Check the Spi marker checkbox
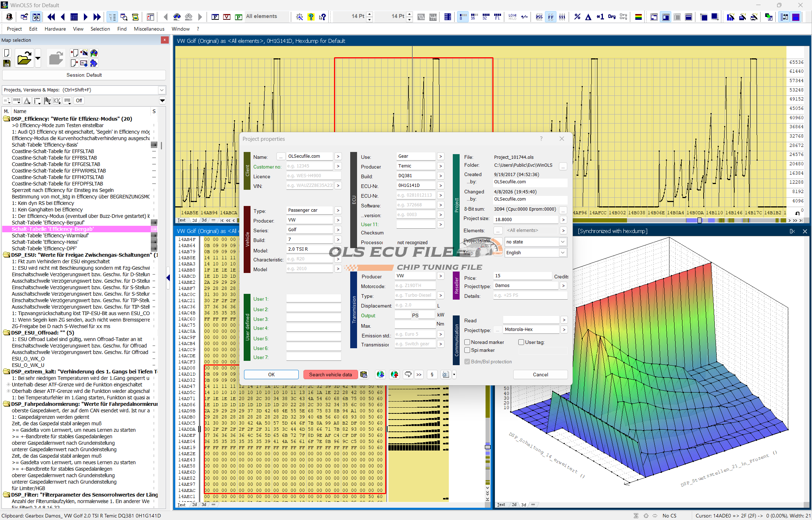Image resolution: width=812 pixels, height=520 pixels. (467, 350)
